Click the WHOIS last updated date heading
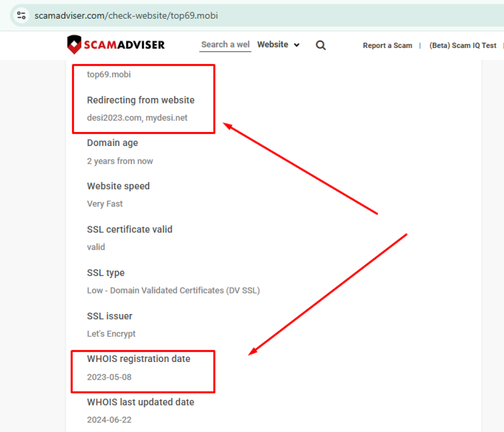This screenshot has width=504, height=432. [x=140, y=402]
